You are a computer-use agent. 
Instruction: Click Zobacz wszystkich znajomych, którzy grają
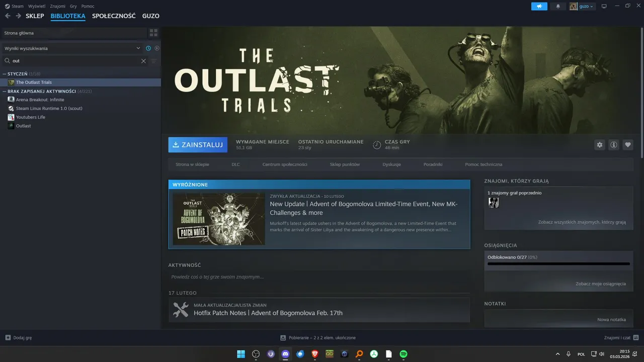[582, 222]
